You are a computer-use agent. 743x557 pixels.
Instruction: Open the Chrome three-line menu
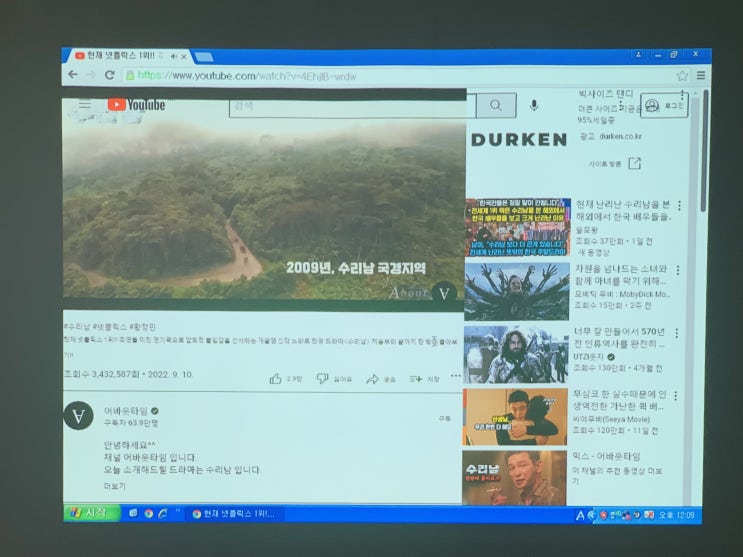coord(701,75)
